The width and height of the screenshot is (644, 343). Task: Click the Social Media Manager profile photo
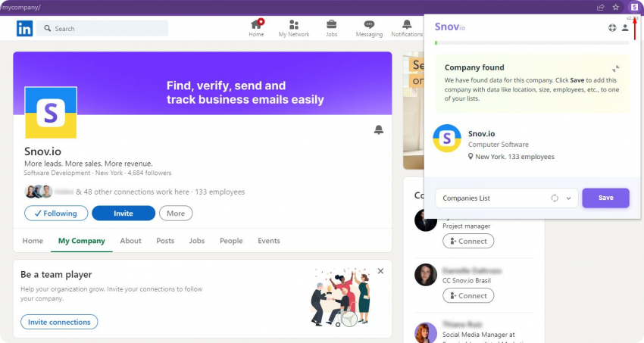(x=426, y=332)
